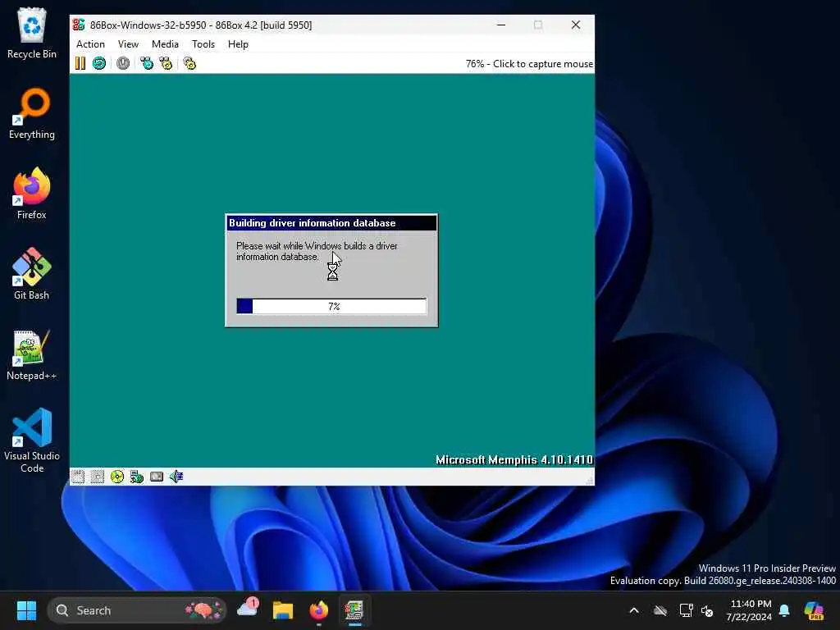Click '76% - Click to capture mouse' status text
This screenshot has height=630, width=840.
point(529,64)
